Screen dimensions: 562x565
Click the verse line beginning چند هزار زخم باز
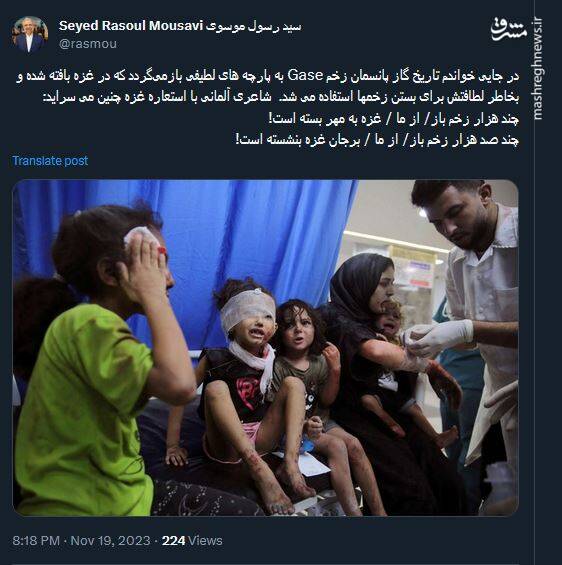tap(394, 119)
